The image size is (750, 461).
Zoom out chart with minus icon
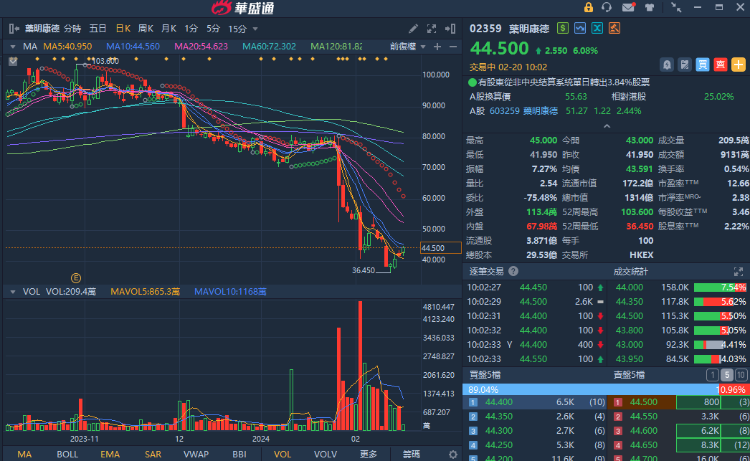coord(453,46)
